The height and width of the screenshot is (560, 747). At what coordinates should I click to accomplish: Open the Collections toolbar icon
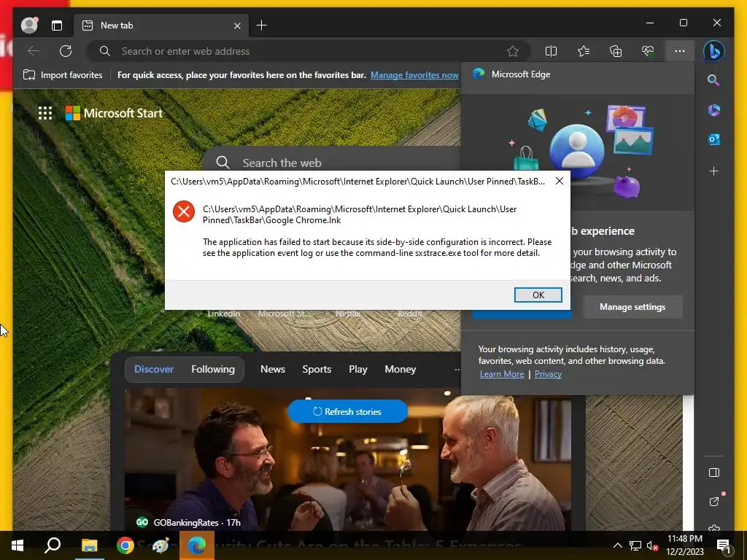tap(616, 51)
